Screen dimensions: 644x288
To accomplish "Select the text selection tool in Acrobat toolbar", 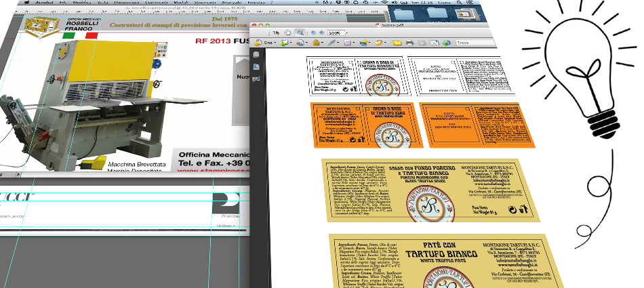I will pos(276,33).
